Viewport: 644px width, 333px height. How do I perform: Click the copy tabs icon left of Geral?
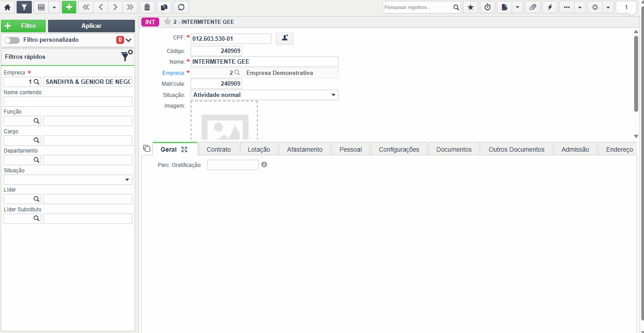pyautogui.click(x=147, y=149)
